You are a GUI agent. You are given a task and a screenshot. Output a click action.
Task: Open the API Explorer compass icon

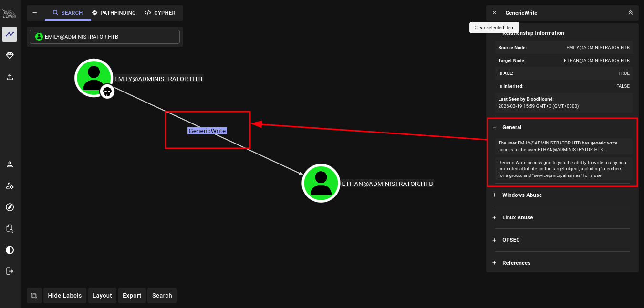pyautogui.click(x=10, y=207)
